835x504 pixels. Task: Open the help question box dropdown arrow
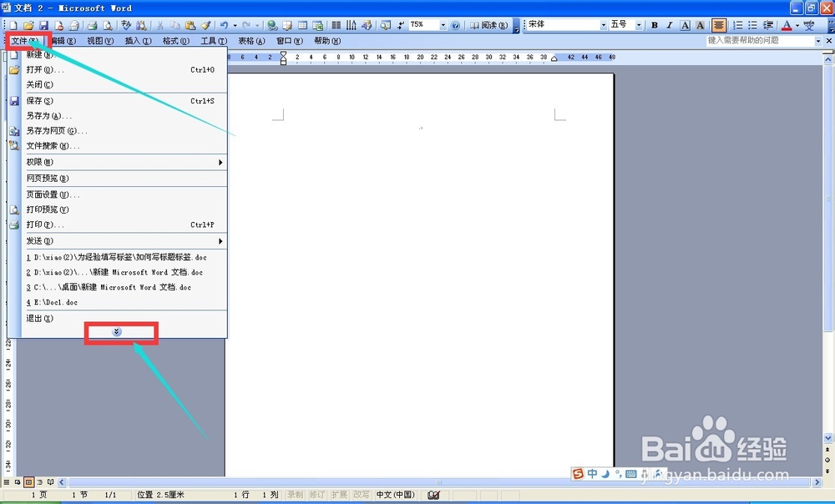[818, 41]
